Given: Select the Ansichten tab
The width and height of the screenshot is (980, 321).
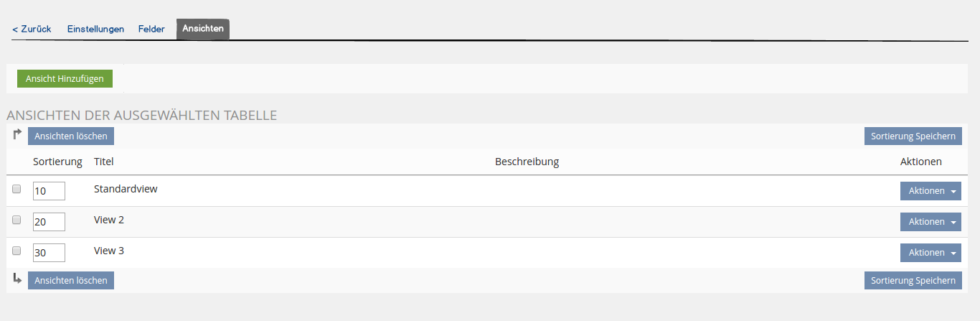Looking at the screenshot, I should (203, 29).
